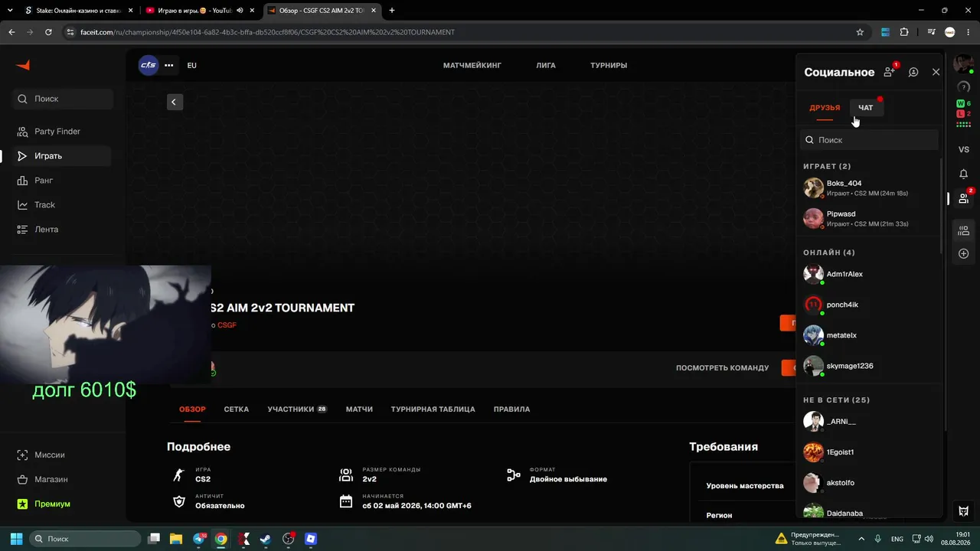Screen dimensions: 980x551
Task: Click the friends Поиск search field
Action: [869, 140]
